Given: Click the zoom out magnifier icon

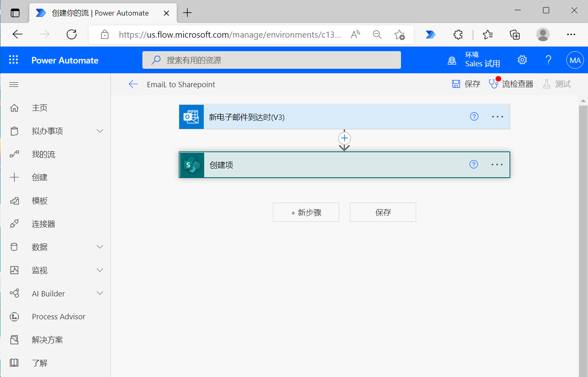Looking at the screenshot, I should coord(377,35).
